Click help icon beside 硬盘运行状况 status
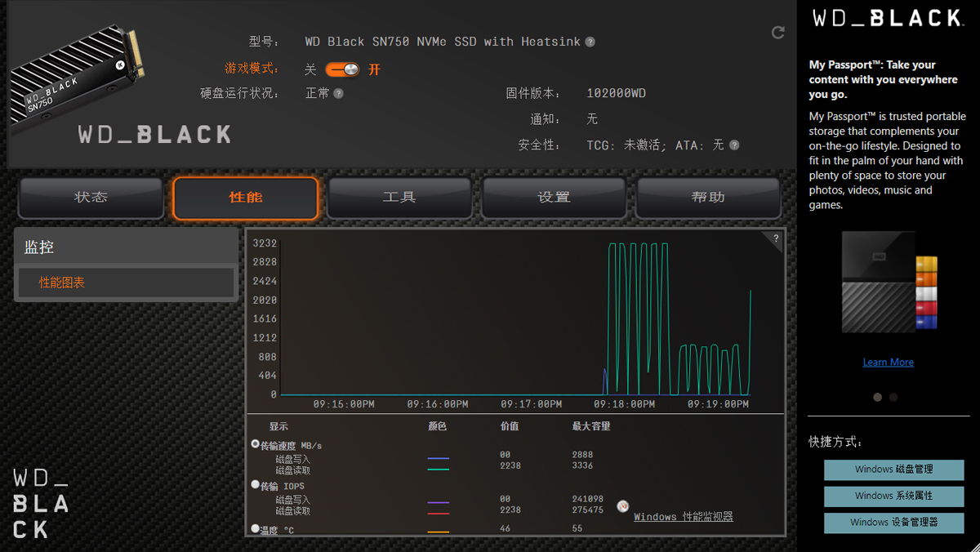The height and width of the screenshot is (552, 980). pos(339,94)
